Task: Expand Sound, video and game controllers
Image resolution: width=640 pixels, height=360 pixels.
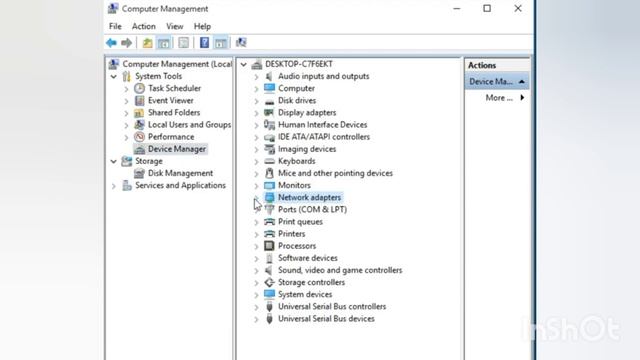Action: pyautogui.click(x=256, y=271)
